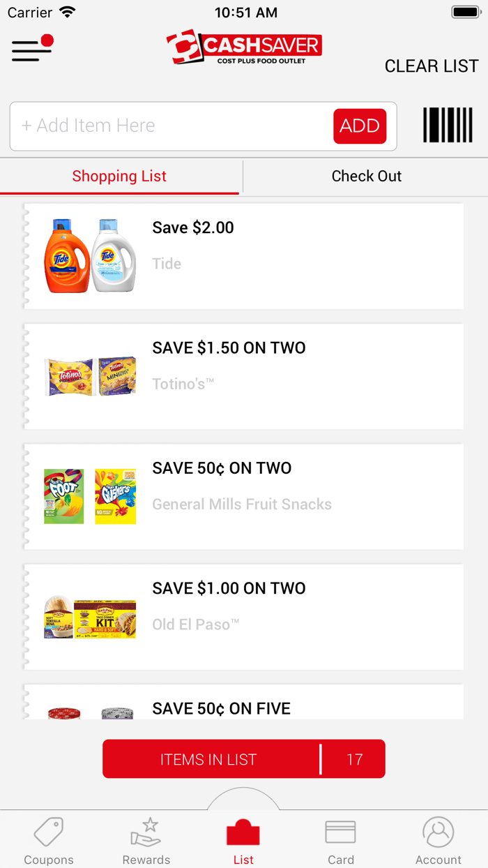
Task: Switch to the Check Out tab
Action: coord(367,176)
